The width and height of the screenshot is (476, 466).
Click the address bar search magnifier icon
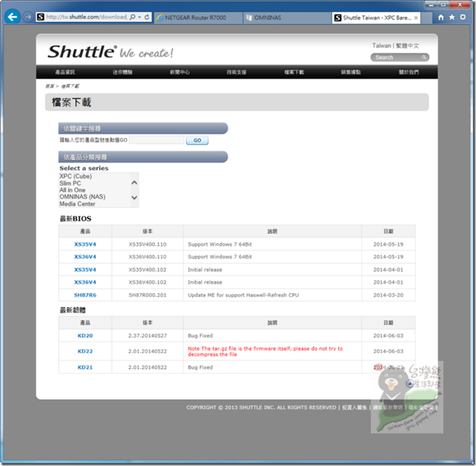[132, 17]
